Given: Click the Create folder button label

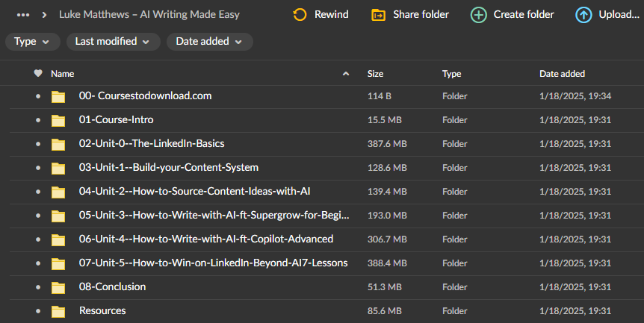Looking at the screenshot, I should [x=524, y=14].
